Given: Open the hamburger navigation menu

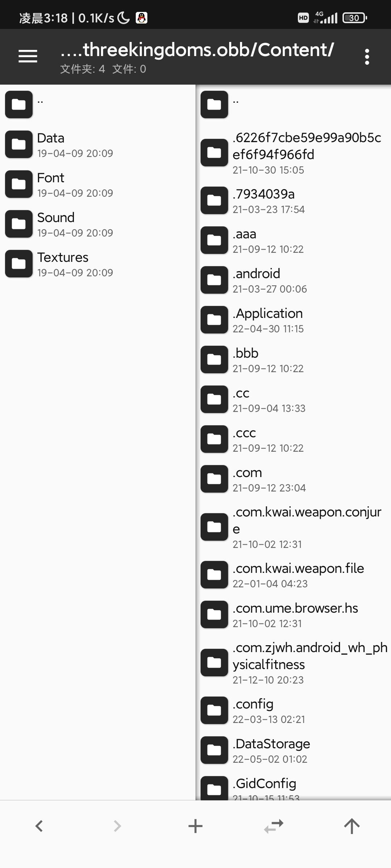Looking at the screenshot, I should [x=28, y=56].
